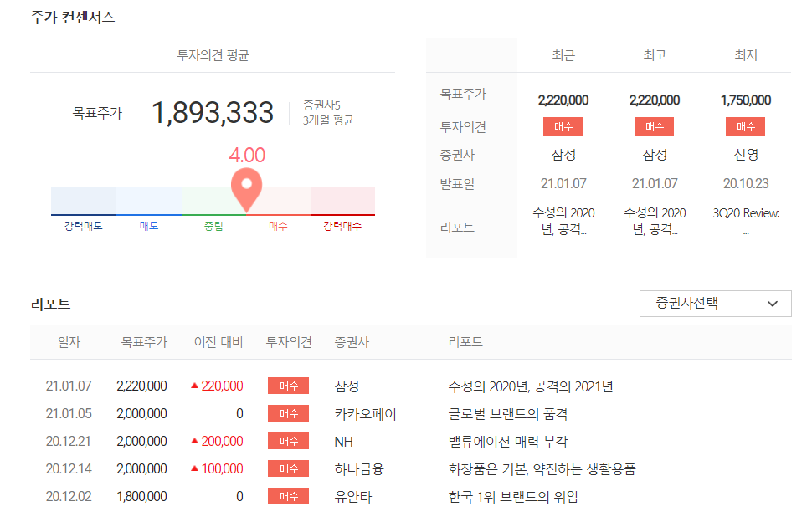Viewport: 812px width, 522px height.
Task: Click the 목표주가 column header in report table
Action: pyautogui.click(x=144, y=342)
